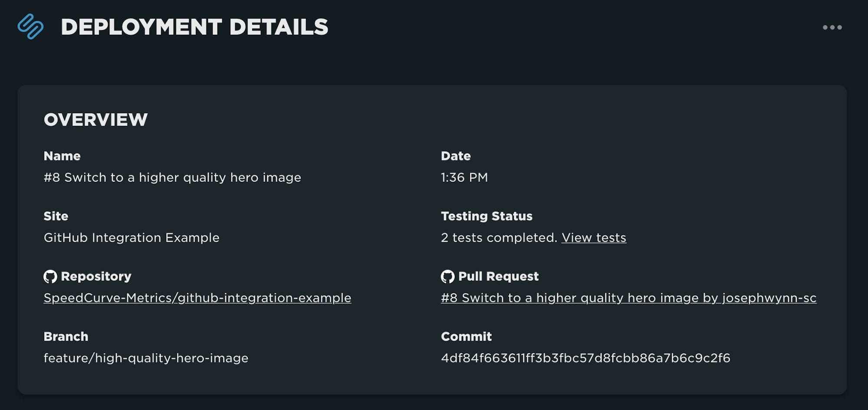868x410 pixels.
Task: Click the GitHub icon beside Repository
Action: click(x=50, y=276)
